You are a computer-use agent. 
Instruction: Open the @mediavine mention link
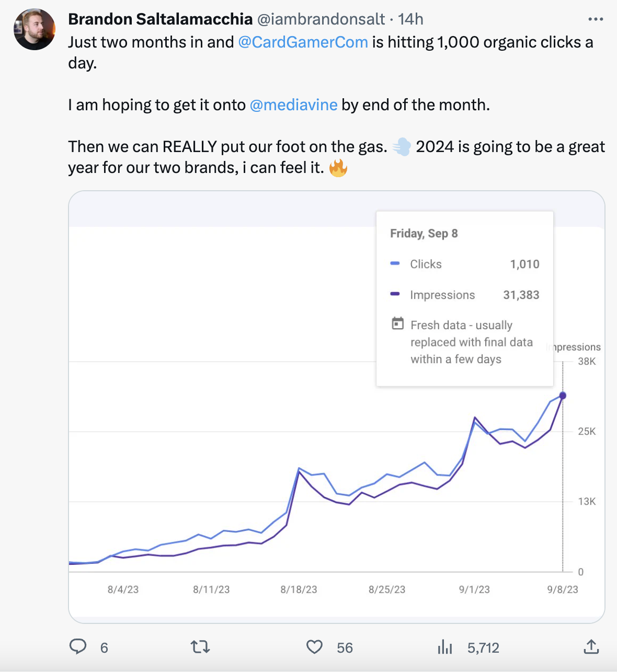[293, 105]
